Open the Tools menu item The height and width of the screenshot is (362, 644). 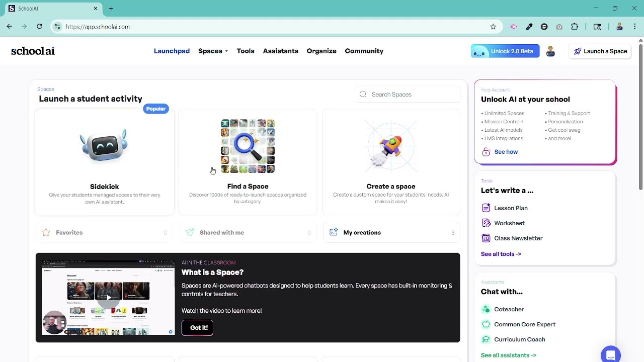click(x=246, y=51)
